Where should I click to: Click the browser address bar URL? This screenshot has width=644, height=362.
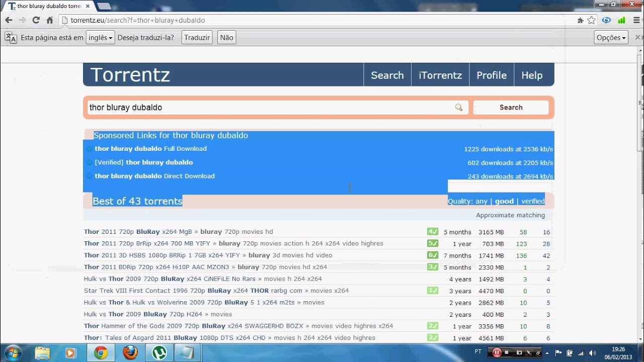tap(138, 20)
